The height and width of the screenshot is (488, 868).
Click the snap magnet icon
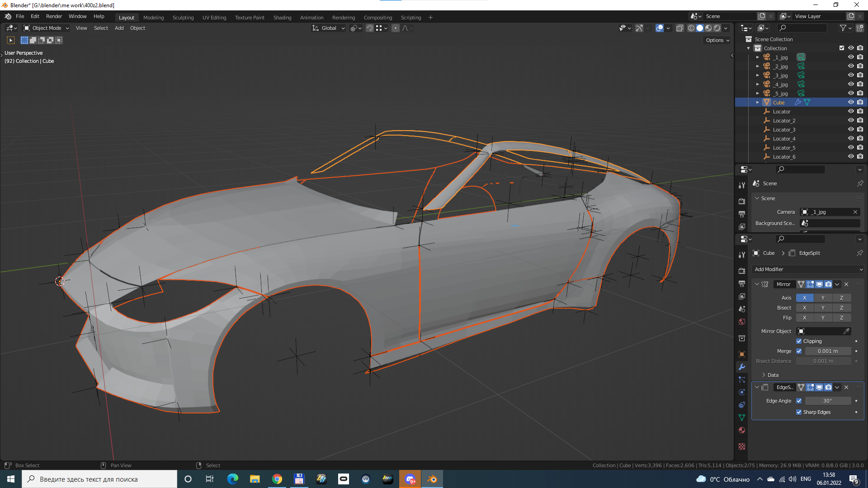coord(370,28)
